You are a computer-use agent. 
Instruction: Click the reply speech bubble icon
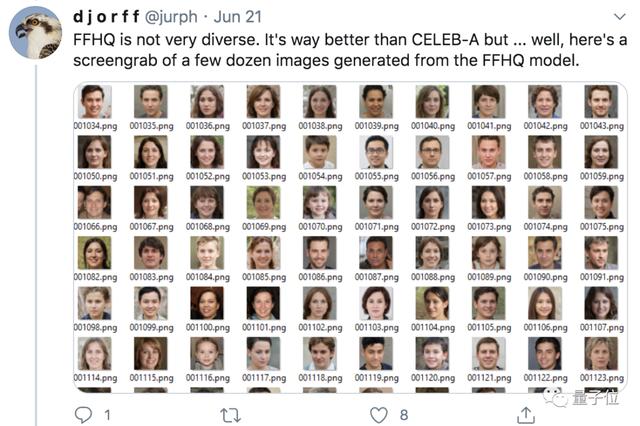tap(83, 415)
